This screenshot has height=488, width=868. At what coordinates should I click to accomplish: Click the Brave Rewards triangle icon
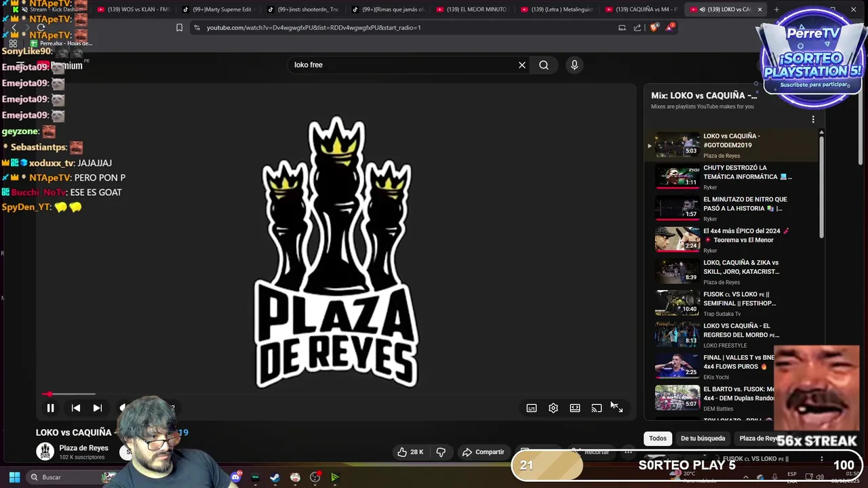click(670, 27)
